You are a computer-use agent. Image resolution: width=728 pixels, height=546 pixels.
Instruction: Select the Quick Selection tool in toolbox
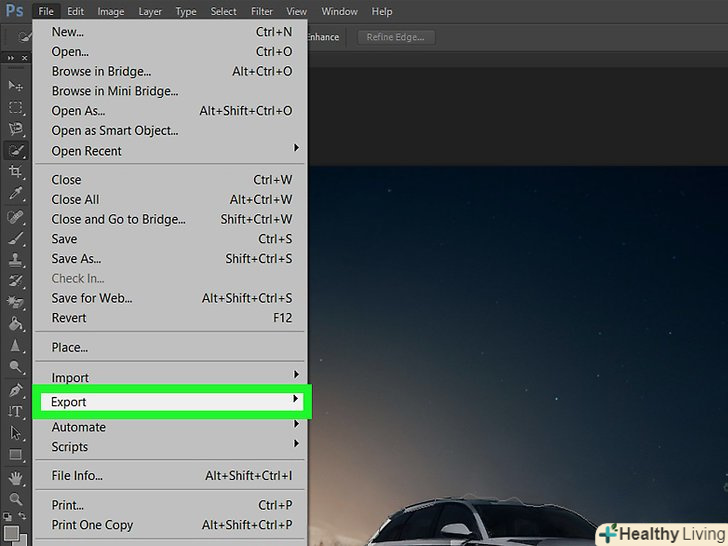15,150
